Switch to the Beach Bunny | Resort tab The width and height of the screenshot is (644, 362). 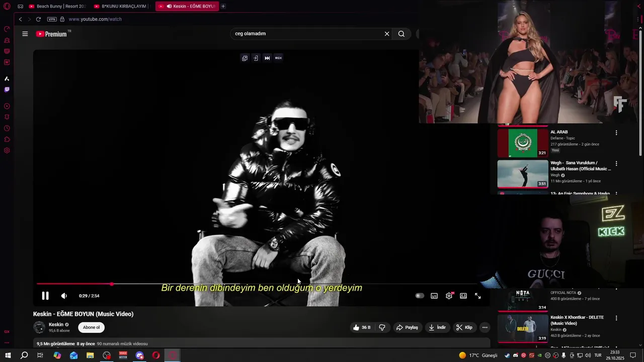[x=57, y=6]
